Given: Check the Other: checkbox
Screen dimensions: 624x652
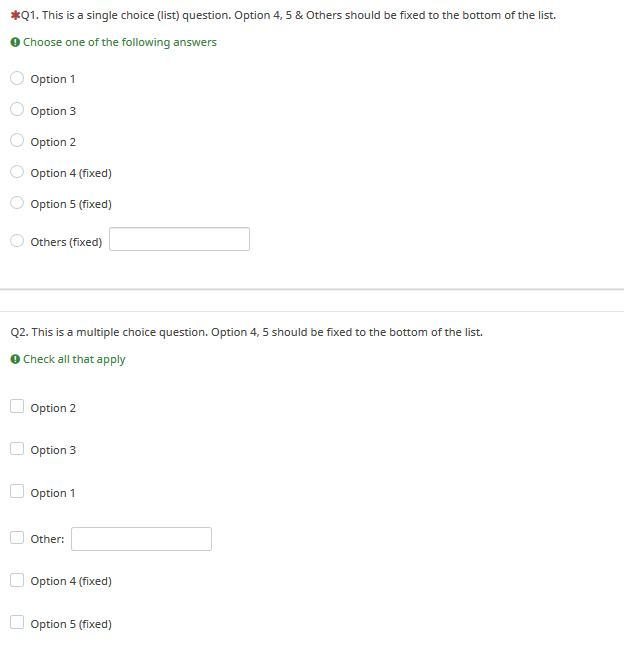Looking at the screenshot, I should [x=18, y=538].
